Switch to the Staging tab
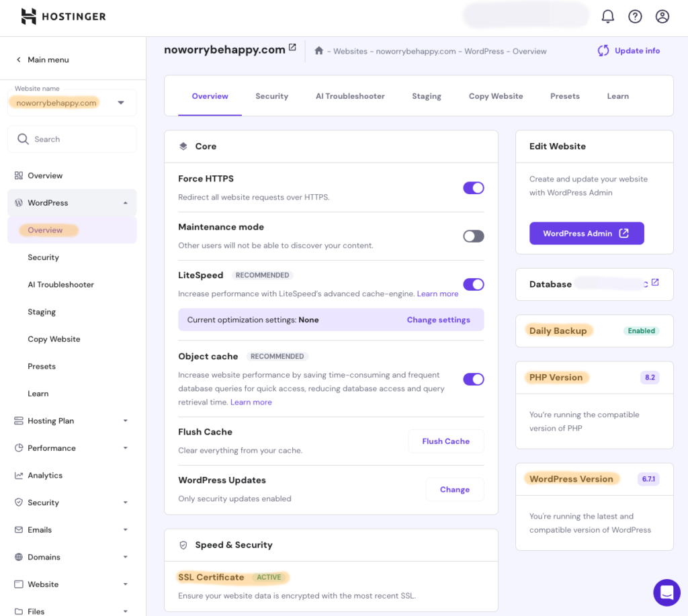The height and width of the screenshot is (616, 688). pyautogui.click(x=427, y=96)
